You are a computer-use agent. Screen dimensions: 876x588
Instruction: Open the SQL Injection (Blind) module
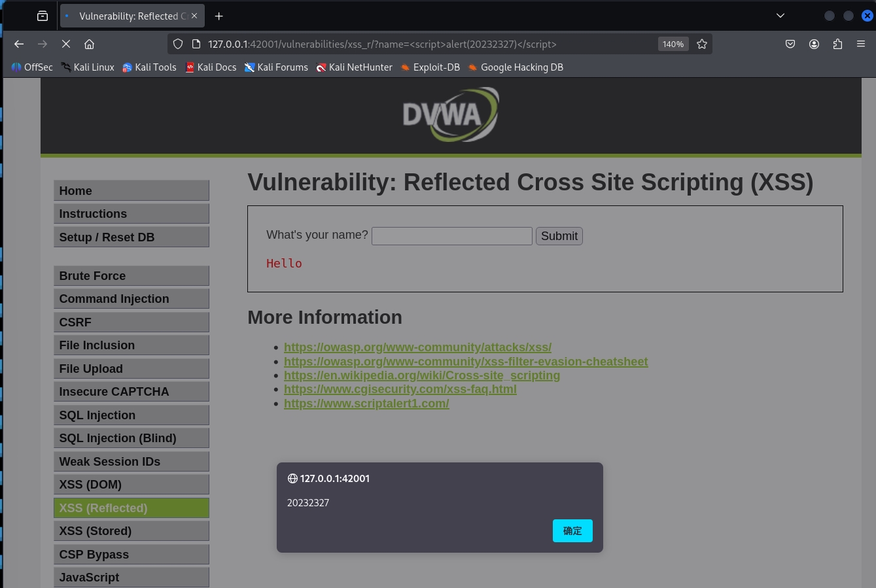coord(131,438)
